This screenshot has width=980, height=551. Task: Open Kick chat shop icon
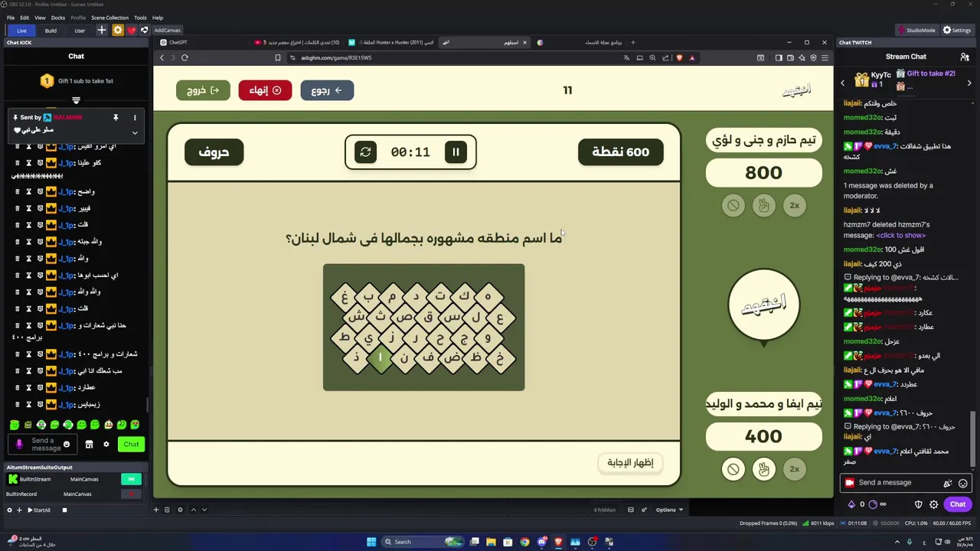(x=89, y=444)
